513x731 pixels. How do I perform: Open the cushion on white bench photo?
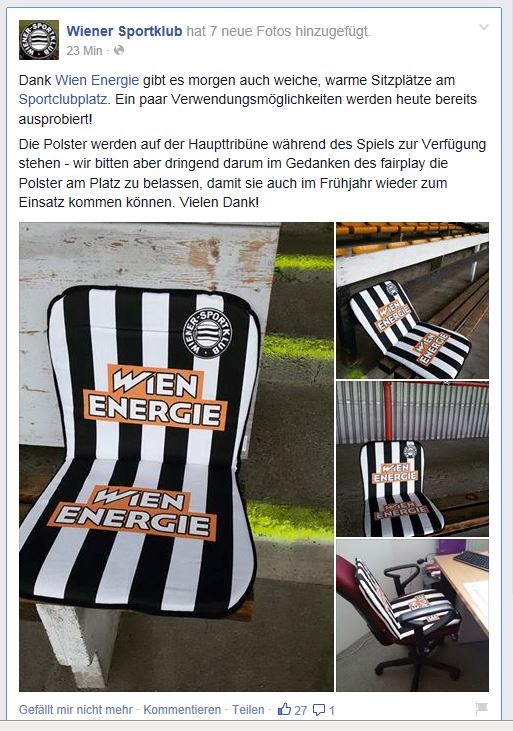pyautogui.click(x=413, y=300)
